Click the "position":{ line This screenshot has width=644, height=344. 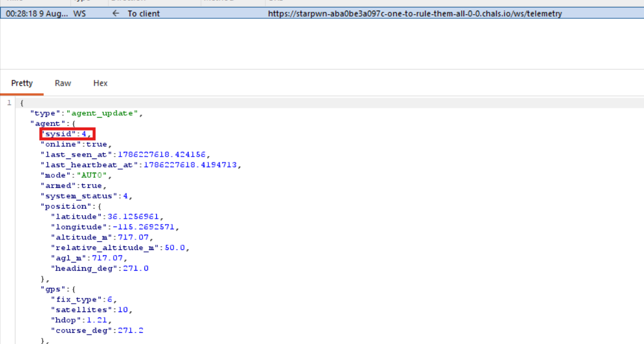point(71,206)
